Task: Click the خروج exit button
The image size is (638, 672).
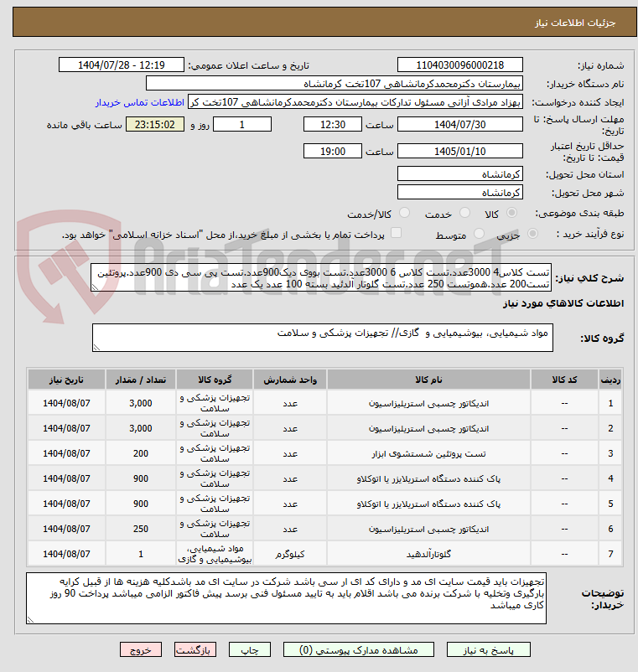Action: click(x=141, y=649)
